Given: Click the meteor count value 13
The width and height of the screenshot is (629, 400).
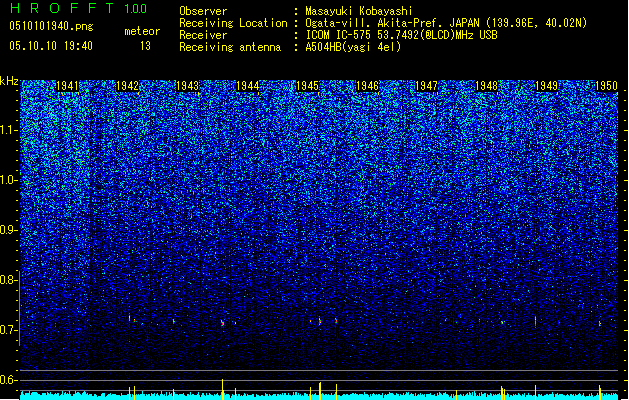Looking at the screenshot, I should pos(145,46).
